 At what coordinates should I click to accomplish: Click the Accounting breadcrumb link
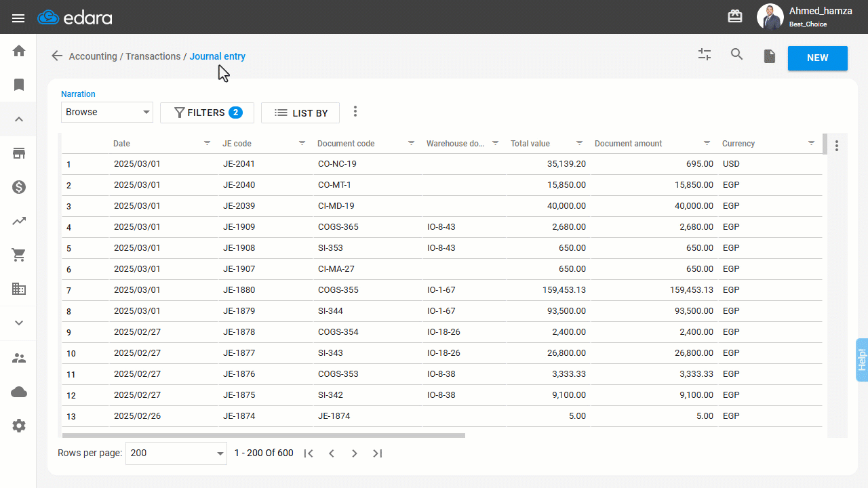pos(93,56)
